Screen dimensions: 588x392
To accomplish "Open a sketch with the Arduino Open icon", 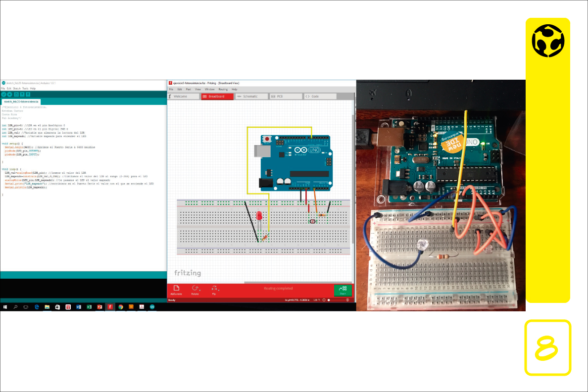I will point(22,95).
